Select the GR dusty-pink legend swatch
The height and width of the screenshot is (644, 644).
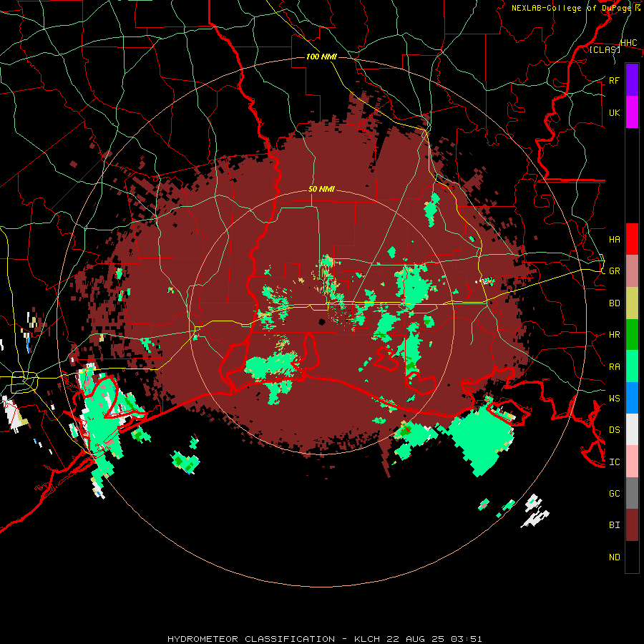click(x=632, y=271)
